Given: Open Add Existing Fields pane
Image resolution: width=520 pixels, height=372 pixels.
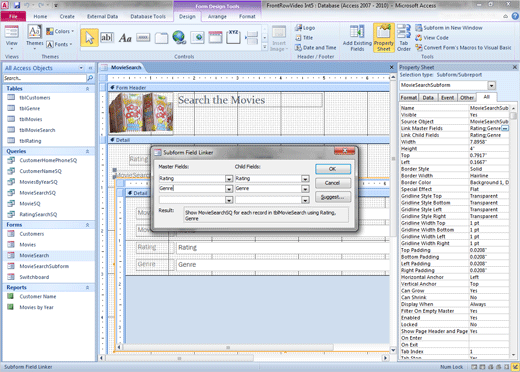Looking at the screenshot, I should (x=357, y=38).
